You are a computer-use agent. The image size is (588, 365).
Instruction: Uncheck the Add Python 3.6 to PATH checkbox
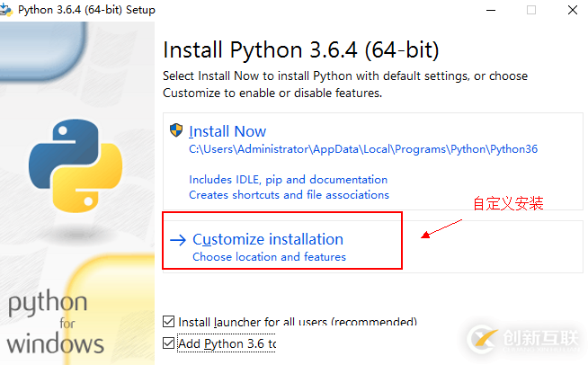coord(169,343)
